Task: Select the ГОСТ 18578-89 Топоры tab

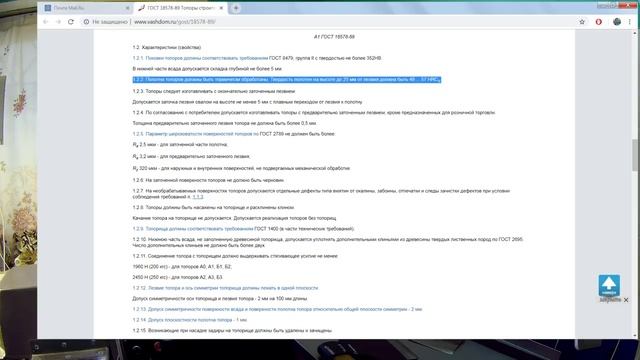Action: coord(180,8)
